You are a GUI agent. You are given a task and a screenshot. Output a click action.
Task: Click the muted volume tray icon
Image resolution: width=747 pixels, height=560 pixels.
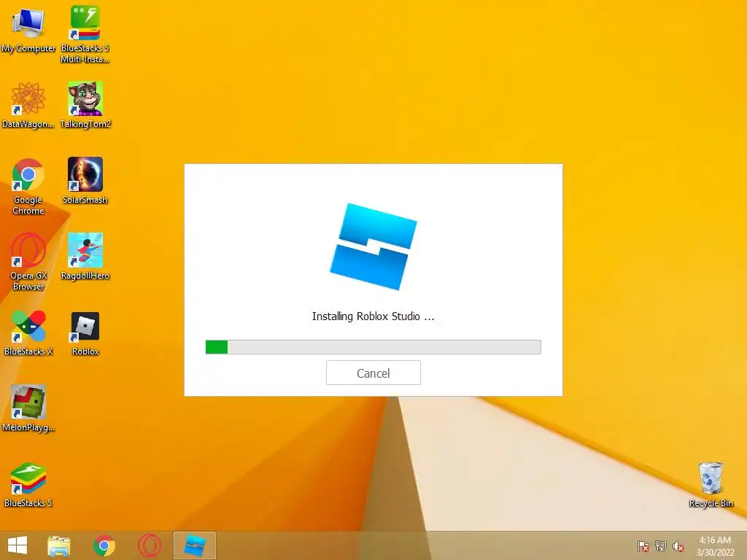tap(678, 546)
